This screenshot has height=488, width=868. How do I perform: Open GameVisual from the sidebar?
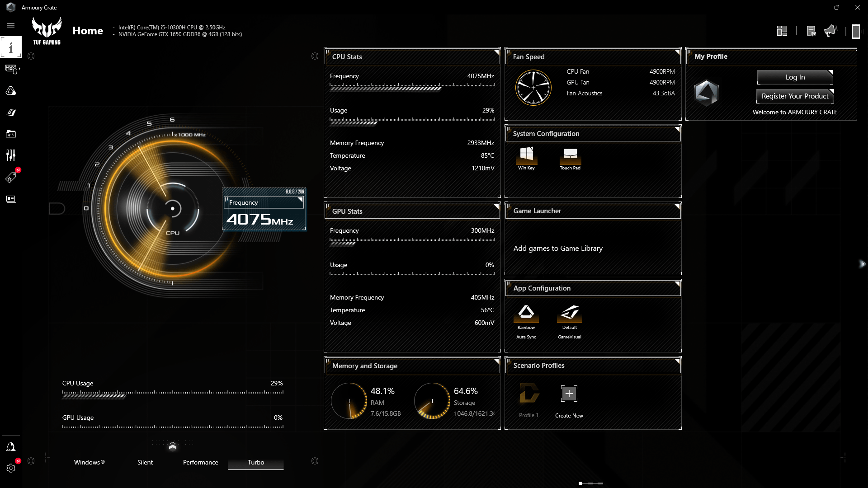click(11, 113)
